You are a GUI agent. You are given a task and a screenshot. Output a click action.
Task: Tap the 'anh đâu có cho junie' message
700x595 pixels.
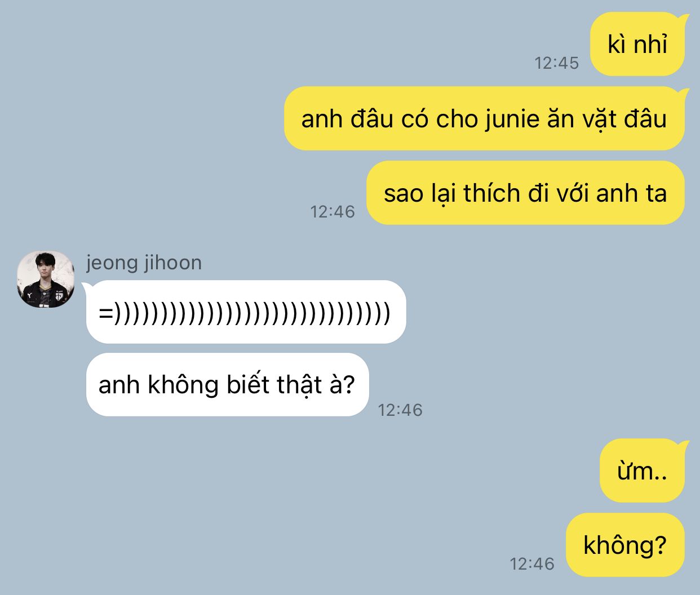tap(484, 118)
